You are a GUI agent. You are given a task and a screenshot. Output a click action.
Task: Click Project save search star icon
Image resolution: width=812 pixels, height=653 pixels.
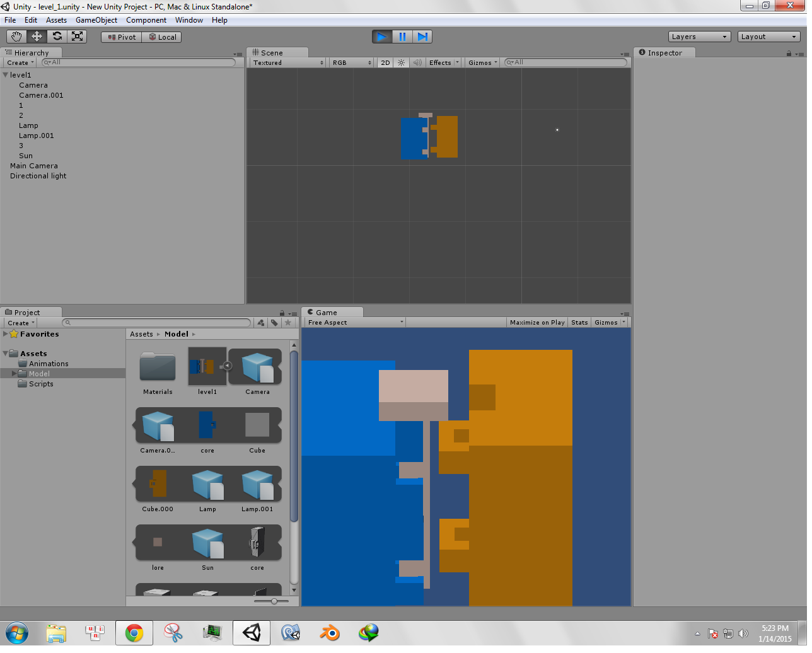[288, 323]
